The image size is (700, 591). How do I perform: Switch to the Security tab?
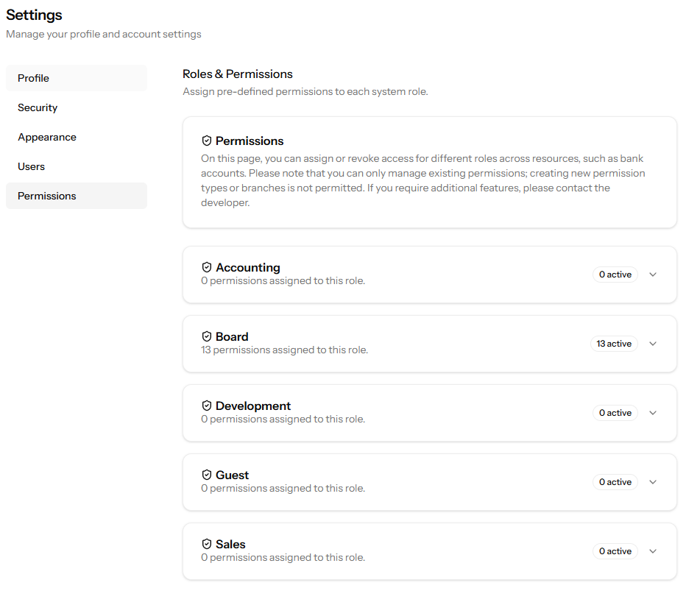tap(77, 107)
